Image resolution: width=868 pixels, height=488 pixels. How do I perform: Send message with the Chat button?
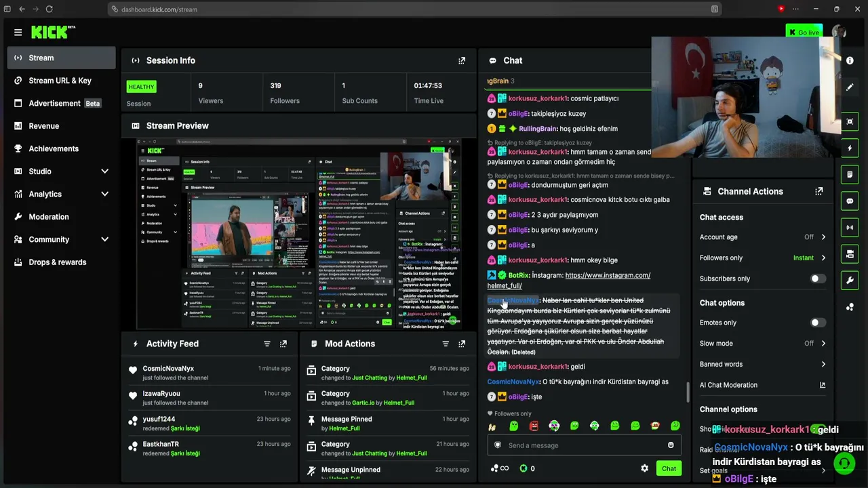(x=669, y=468)
